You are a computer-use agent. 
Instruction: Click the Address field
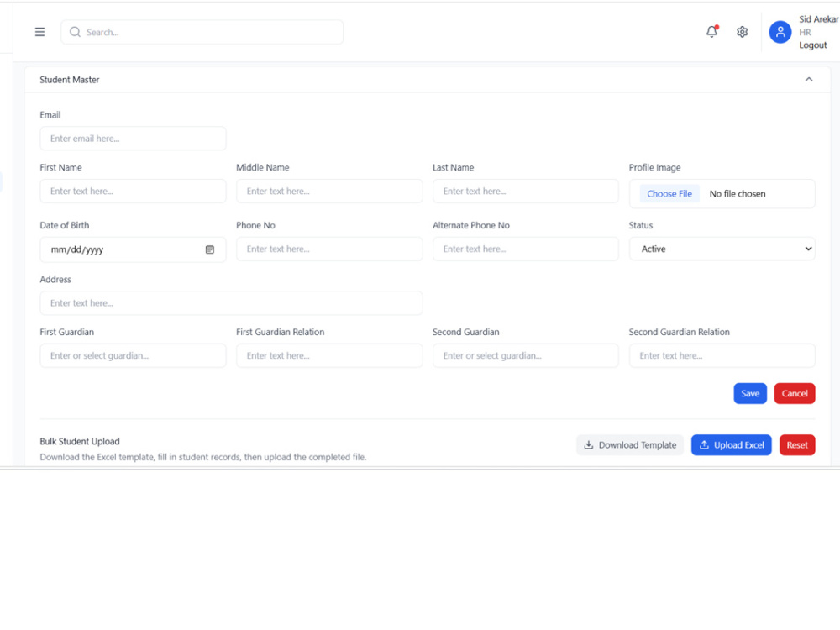tap(232, 303)
